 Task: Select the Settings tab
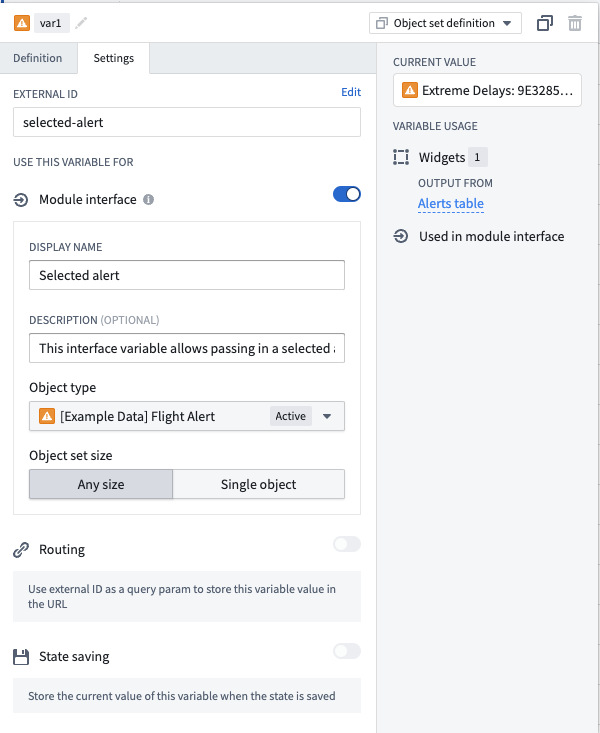[114, 58]
